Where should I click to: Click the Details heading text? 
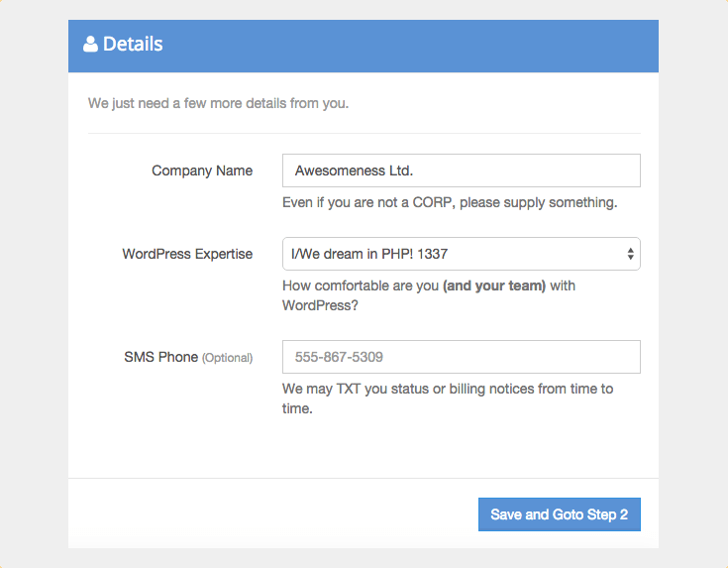[x=133, y=45]
